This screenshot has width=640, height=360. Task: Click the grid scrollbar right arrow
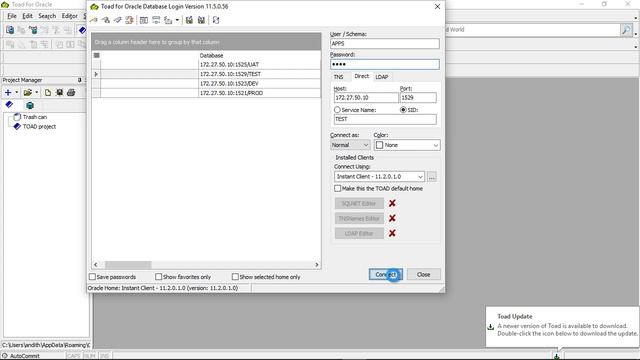point(317,264)
